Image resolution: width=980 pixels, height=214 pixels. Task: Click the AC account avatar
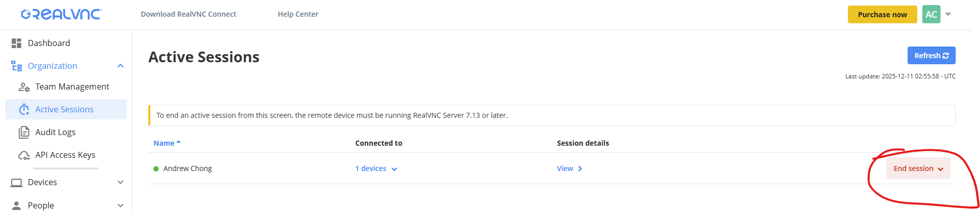click(x=931, y=15)
